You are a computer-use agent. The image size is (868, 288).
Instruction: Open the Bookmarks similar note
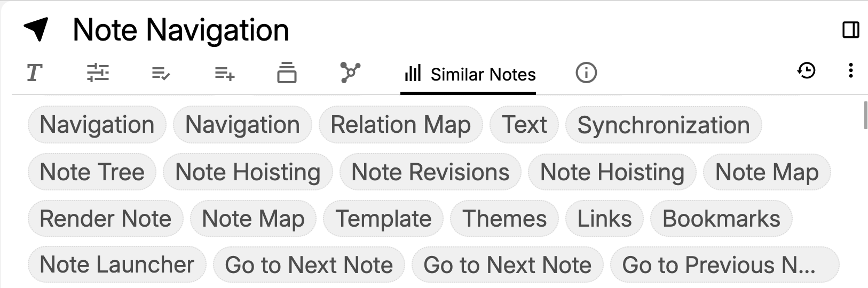click(721, 219)
